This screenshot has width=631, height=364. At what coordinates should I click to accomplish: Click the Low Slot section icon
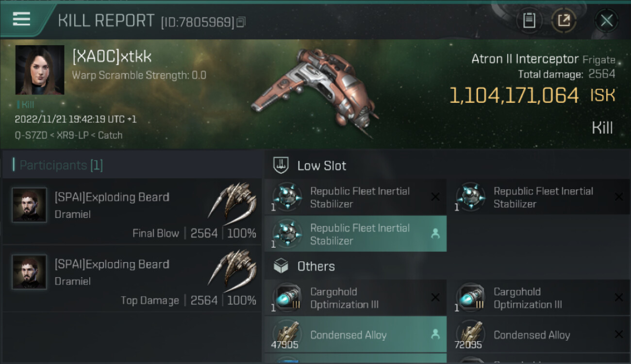click(x=281, y=165)
